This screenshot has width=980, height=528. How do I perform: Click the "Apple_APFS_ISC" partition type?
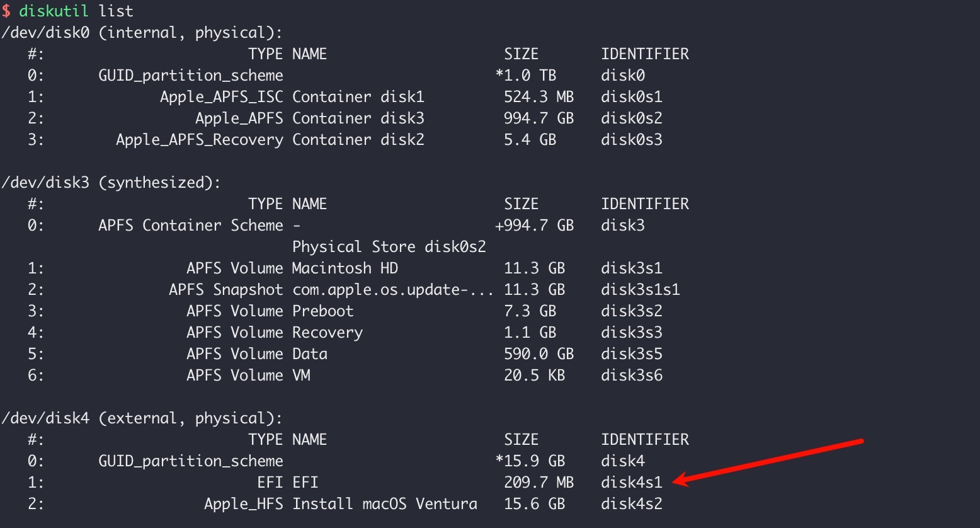click(222, 97)
